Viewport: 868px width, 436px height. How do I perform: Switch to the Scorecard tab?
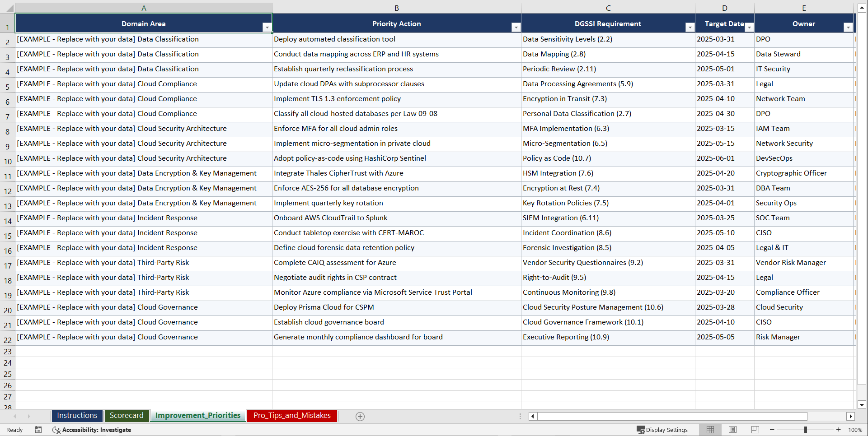coord(127,416)
